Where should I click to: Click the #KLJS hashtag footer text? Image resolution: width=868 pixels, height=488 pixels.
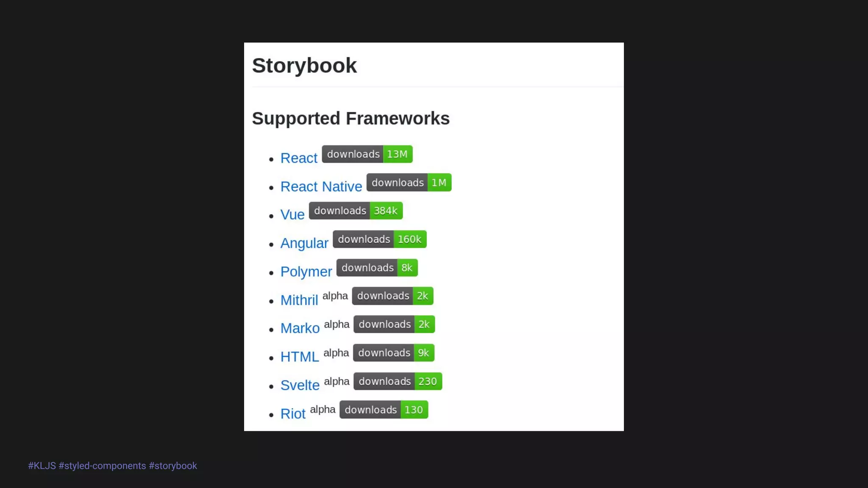(x=42, y=466)
